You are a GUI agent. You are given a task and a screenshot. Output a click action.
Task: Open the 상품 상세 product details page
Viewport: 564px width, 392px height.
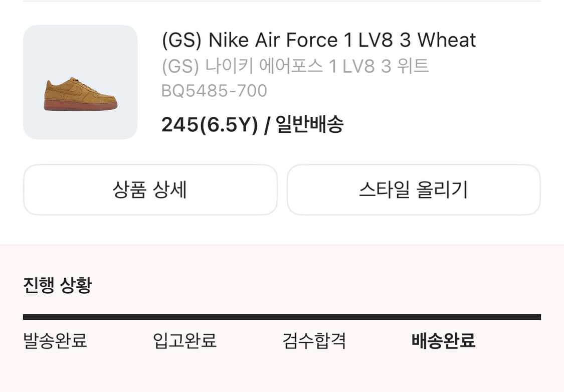pyautogui.click(x=150, y=190)
